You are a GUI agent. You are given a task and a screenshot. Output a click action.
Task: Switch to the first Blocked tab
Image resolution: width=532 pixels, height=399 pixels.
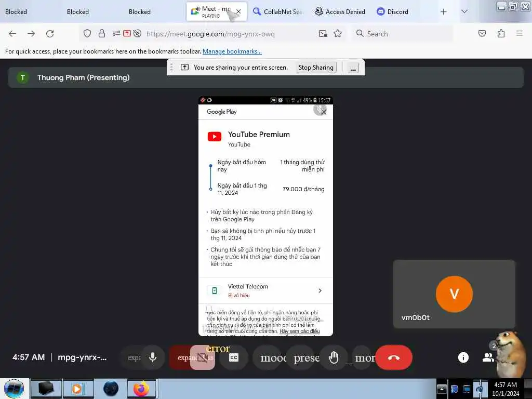(x=16, y=12)
